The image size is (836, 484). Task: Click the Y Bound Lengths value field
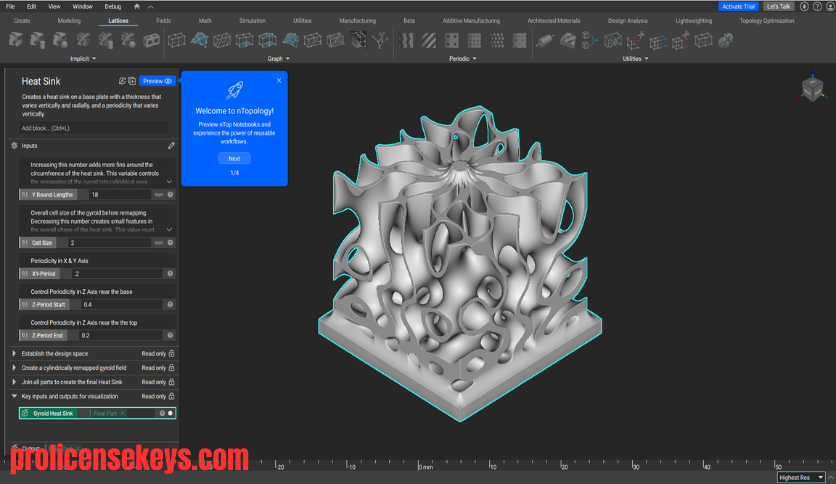tap(120, 195)
